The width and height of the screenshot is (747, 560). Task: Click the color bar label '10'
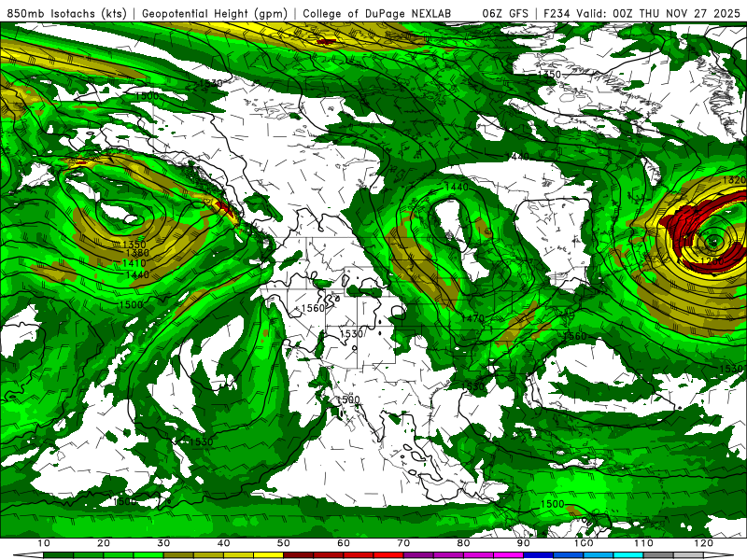click(x=43, y=543)
